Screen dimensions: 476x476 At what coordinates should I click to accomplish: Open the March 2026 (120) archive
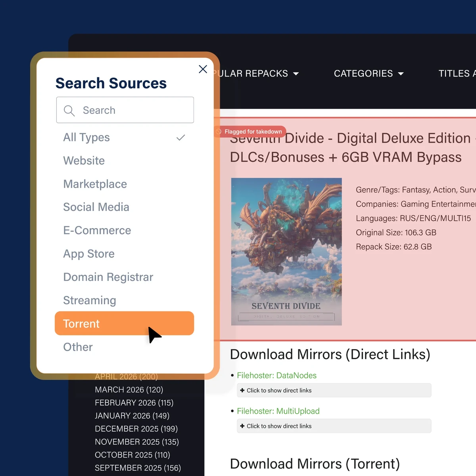pyautogui.click(x=129, y=390)
